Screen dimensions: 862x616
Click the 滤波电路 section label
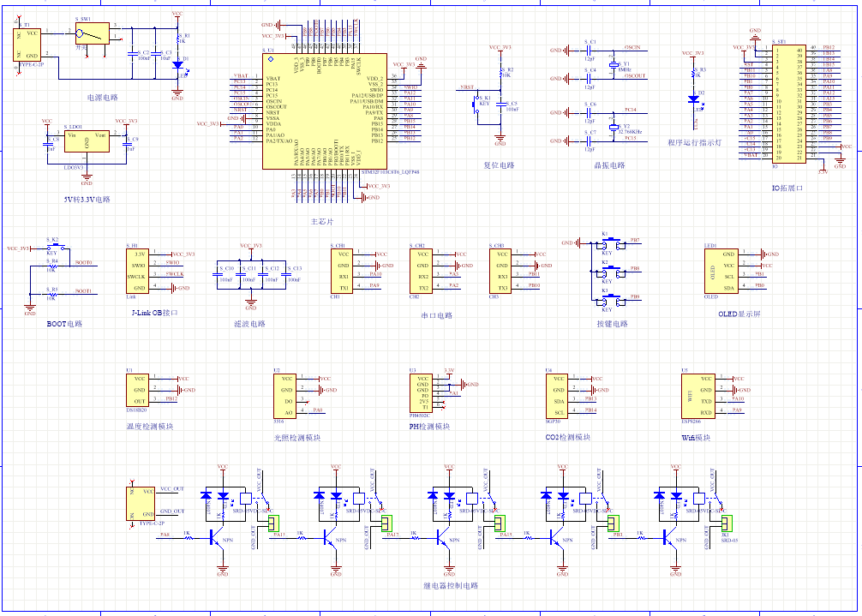tap(249, 324)
